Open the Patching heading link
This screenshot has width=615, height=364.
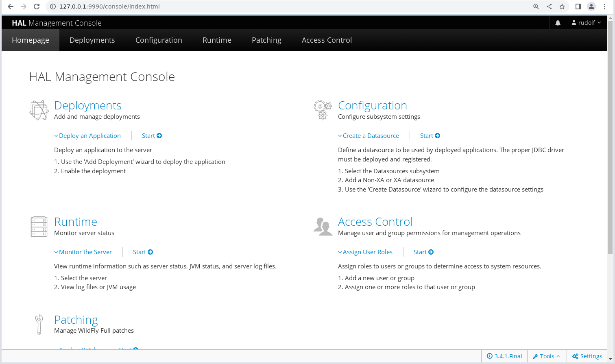[76, 320]
